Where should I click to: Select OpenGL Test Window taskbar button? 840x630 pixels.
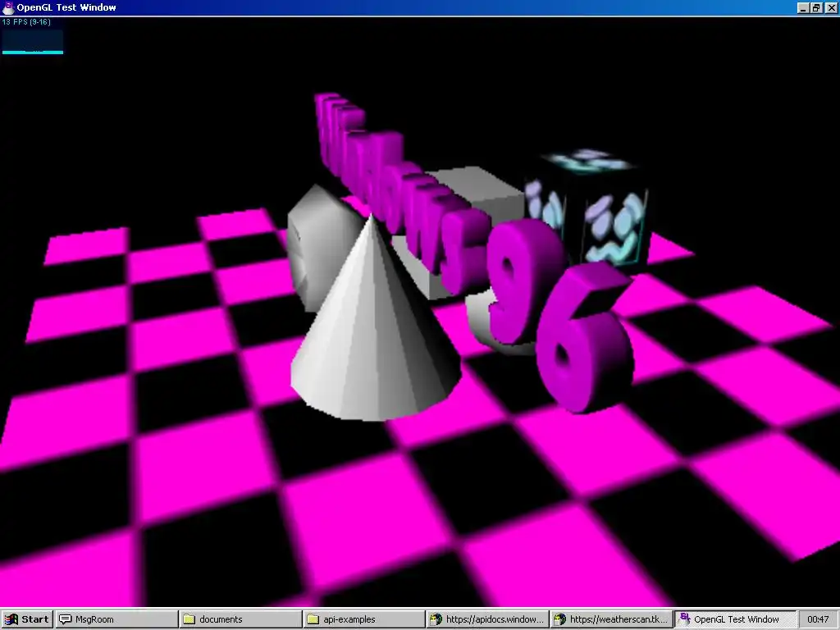(736, 619)
